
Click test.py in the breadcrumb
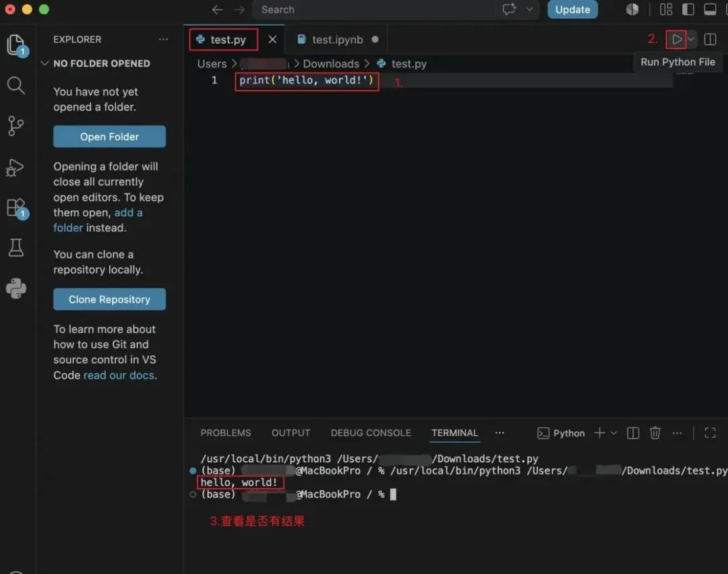click(x=408, y=63)
